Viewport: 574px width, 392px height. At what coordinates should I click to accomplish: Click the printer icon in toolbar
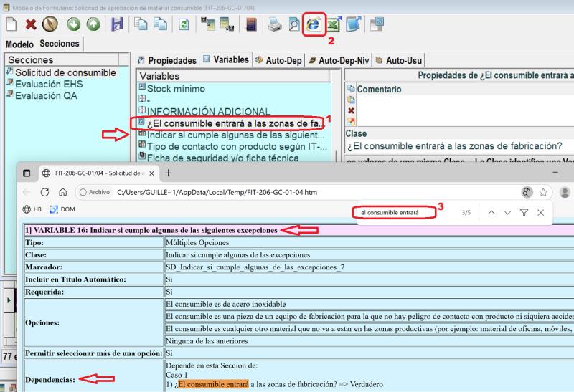[275, 25]
